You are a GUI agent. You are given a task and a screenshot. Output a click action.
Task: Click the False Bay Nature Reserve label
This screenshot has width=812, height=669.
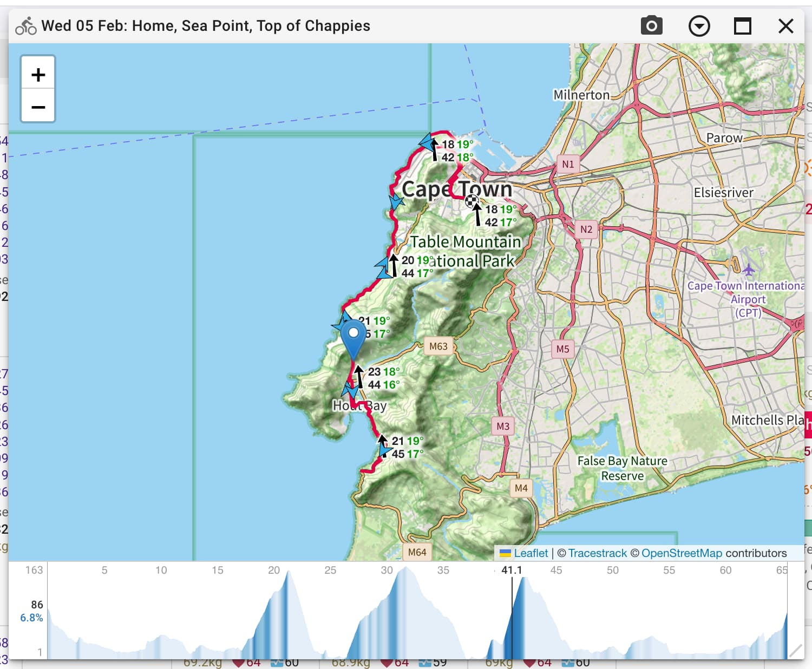coord(623,468)
